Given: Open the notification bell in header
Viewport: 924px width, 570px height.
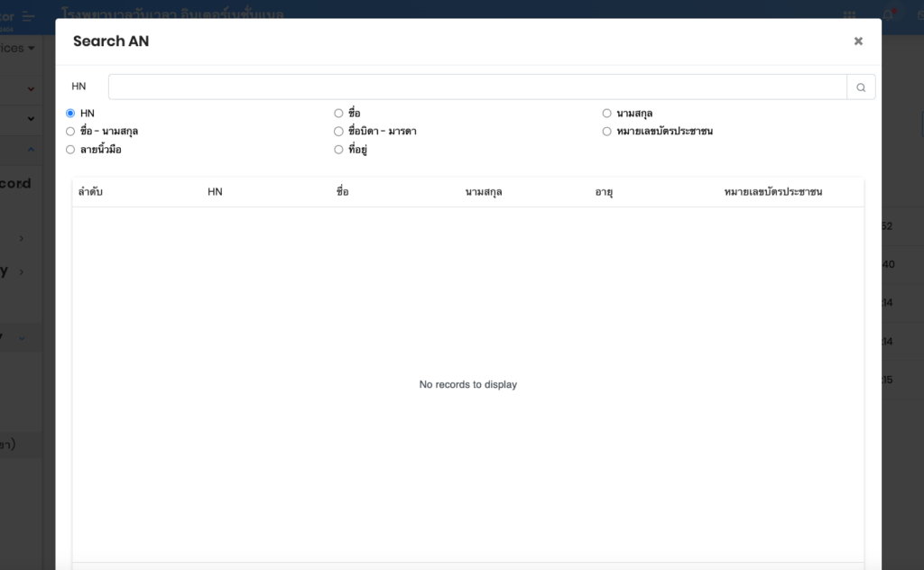Looking at the screenshot, I should point(889,14).
